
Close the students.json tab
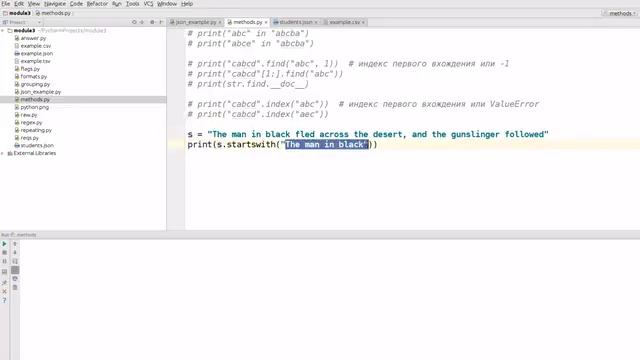click(x=316, y=22)
